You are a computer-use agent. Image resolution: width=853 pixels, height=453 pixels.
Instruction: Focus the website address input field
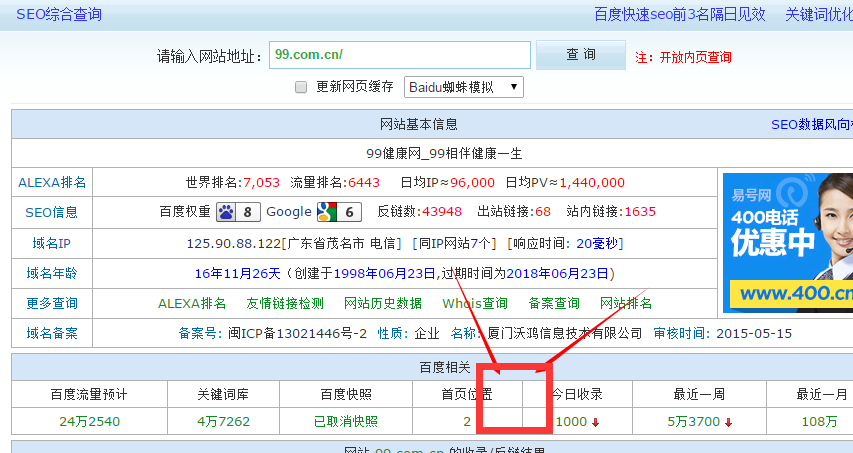pyautogui.click(x=399, y=55)
